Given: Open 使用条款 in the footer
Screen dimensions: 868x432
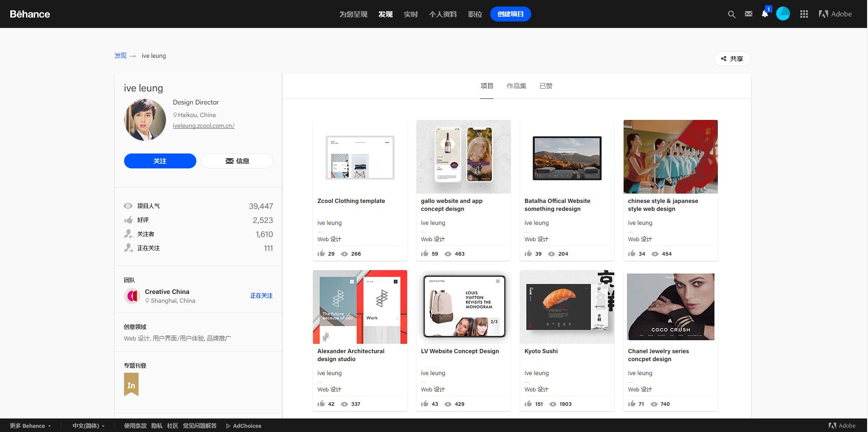Looking at the screenshot, I should click(x=135, y=426).
